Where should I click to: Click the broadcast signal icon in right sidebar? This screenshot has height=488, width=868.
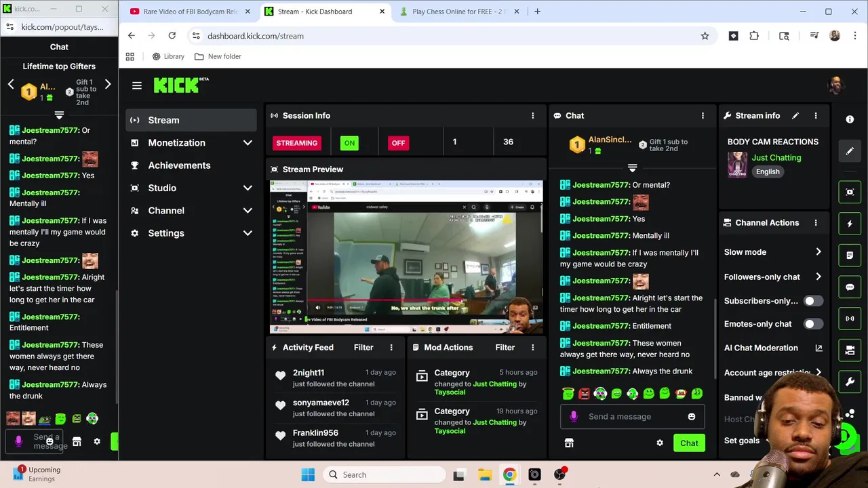click(850, 319)
